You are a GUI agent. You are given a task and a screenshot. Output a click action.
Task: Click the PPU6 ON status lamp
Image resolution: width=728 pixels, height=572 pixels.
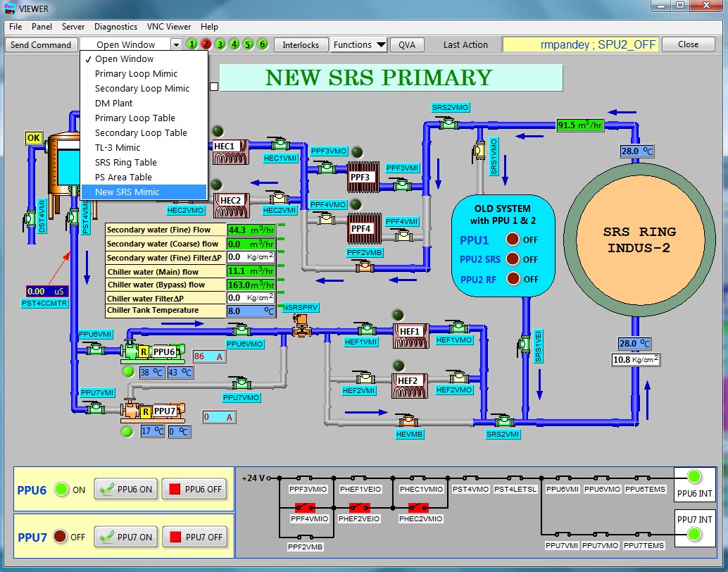point(61,490)
